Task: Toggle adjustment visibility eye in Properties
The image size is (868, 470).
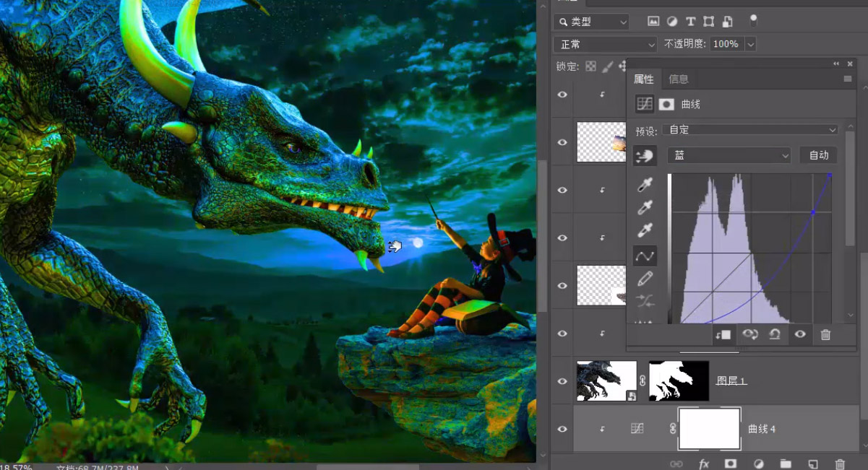Action: coord(800,334)
